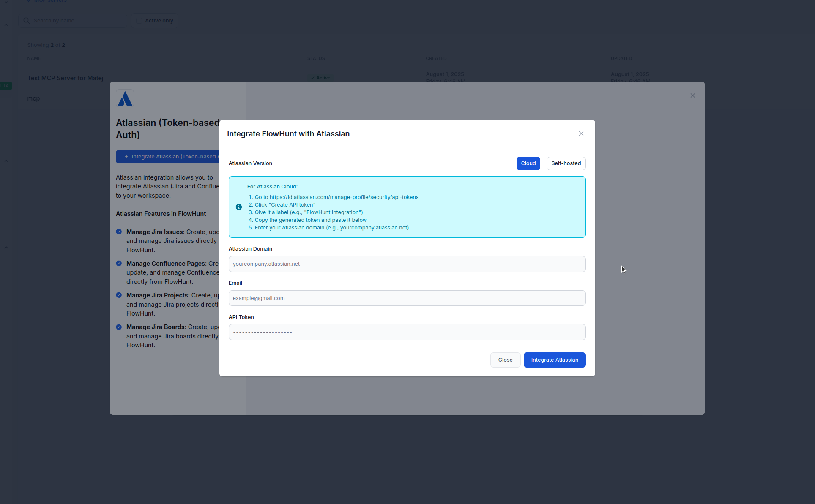Click the Atlassian logo icon

pyautogui.click(x=125, y=98)
